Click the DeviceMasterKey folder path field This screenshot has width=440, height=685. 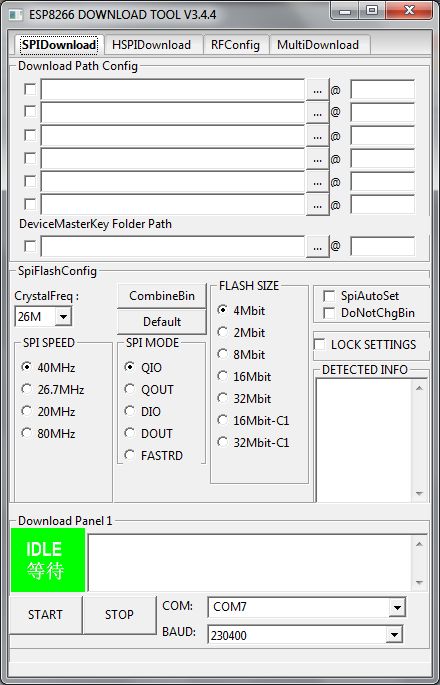coord(173,246)
